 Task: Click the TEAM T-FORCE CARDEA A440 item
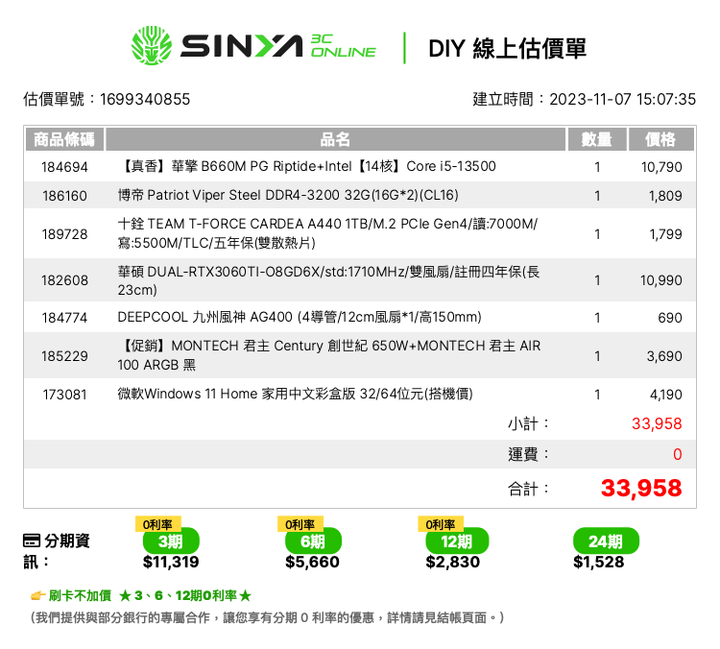click(x=328, y=233)
